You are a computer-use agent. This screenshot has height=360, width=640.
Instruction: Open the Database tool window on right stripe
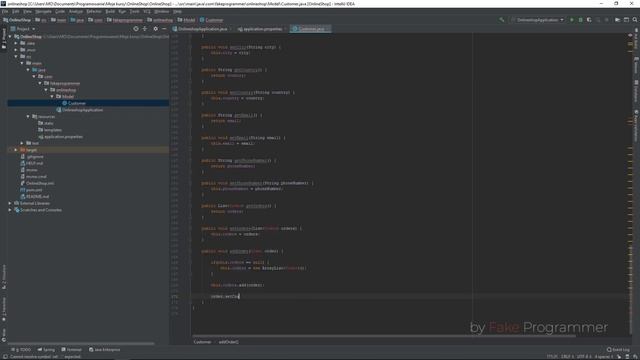point(636,91)
